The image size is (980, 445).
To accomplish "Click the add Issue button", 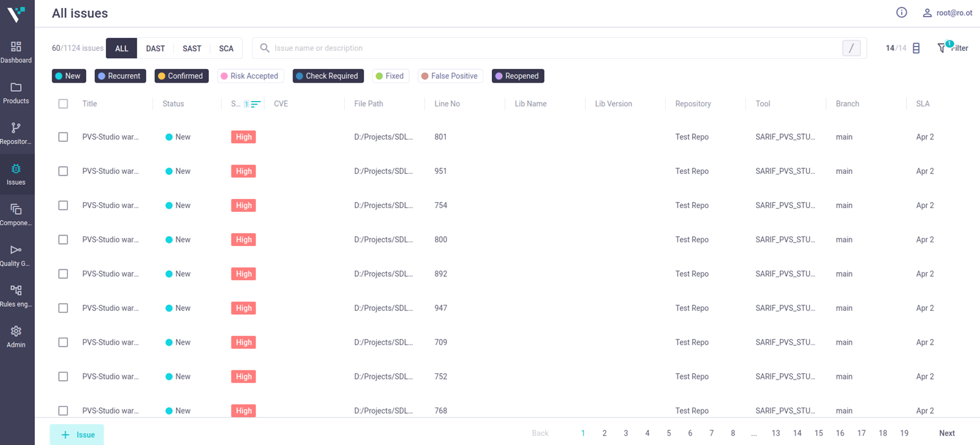I will [77, 435].
